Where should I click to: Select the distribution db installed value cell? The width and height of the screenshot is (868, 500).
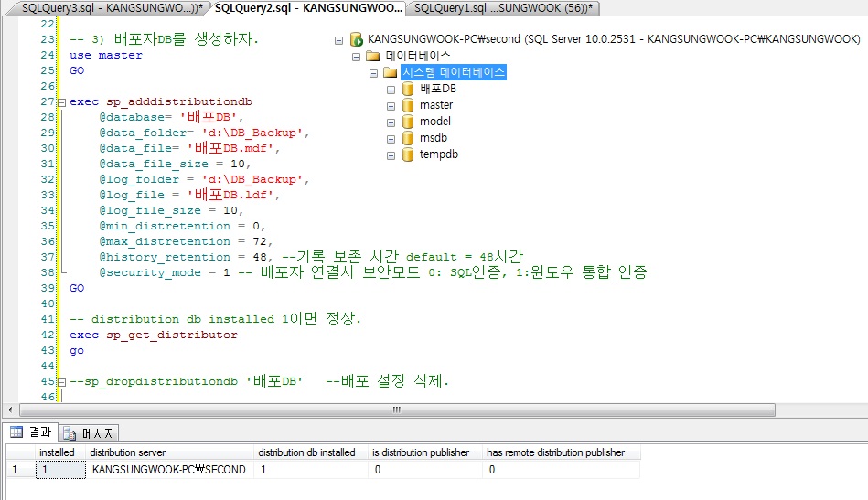click(x=311, y=470)
